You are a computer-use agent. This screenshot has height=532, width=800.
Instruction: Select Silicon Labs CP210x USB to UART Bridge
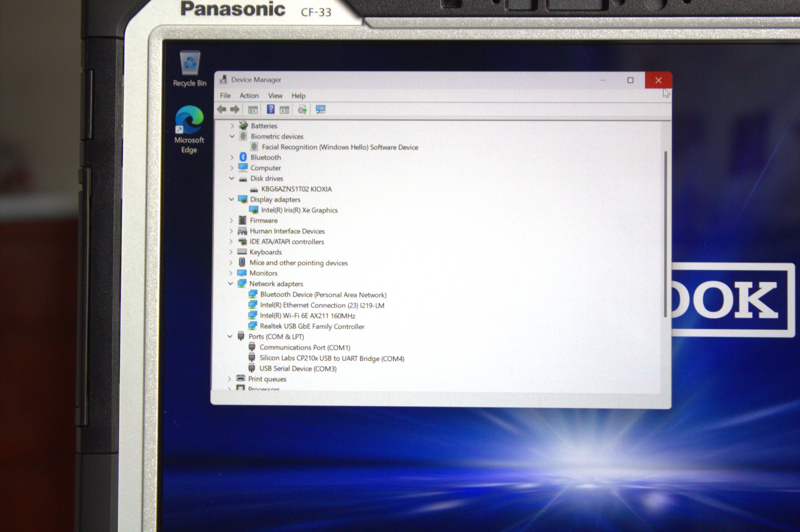[331, 358]
